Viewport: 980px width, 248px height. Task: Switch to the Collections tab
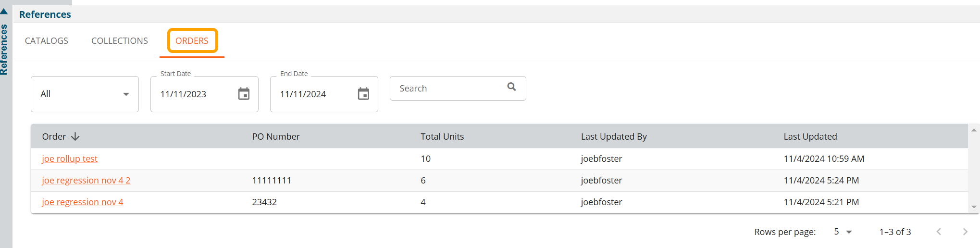click(120, 41)
